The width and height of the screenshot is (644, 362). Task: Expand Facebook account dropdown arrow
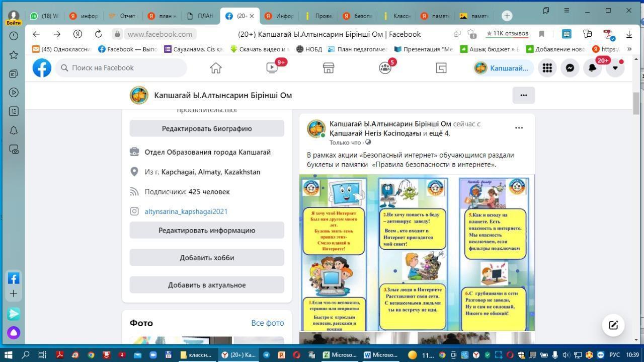[615, 68]
